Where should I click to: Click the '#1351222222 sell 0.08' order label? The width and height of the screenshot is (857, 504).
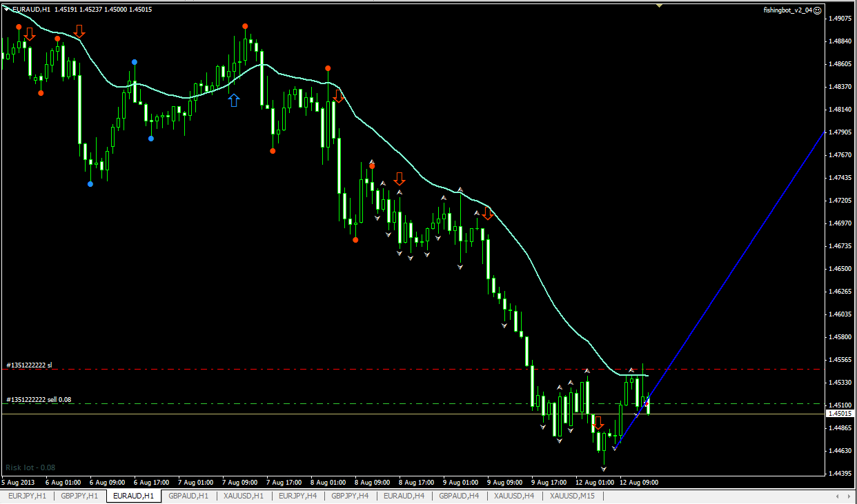point(39,399)
